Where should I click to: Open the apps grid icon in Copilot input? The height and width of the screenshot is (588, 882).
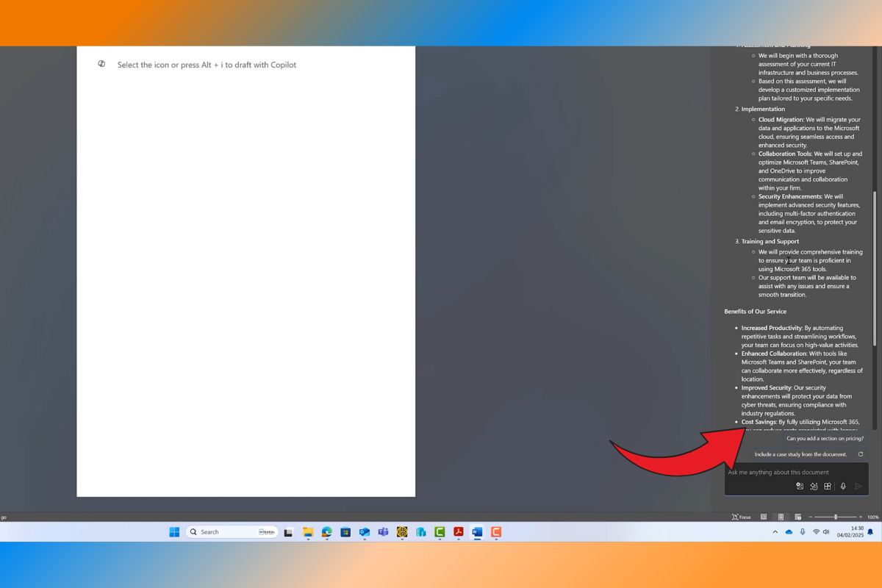click(828, 486)
